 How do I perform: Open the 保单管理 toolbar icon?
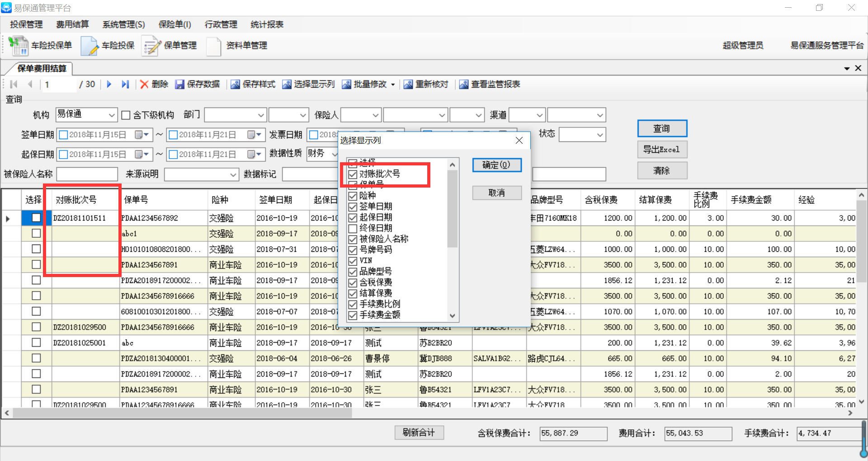pyautogui.click(x=151, y=46)
